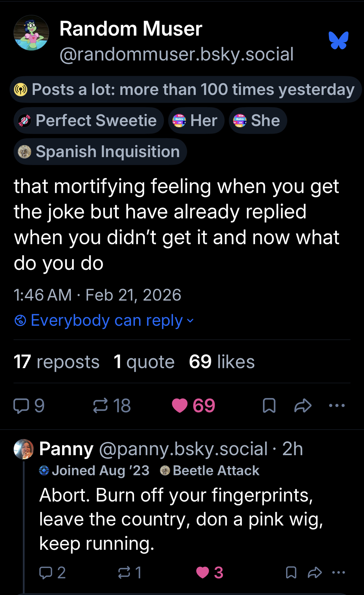The image size is (364, 595).
Task: Tap the "Spanish Inquisition" label
Action: point(100,152)
